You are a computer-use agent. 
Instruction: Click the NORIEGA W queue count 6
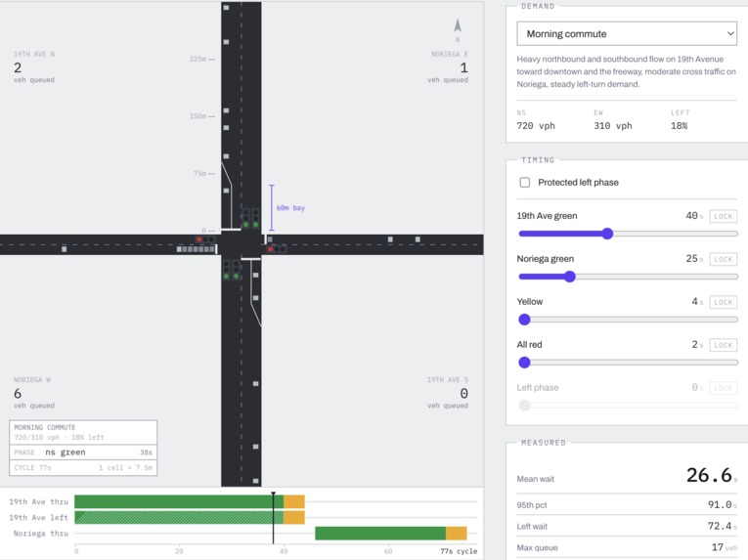pyautogui.click(x=18, y=394)
